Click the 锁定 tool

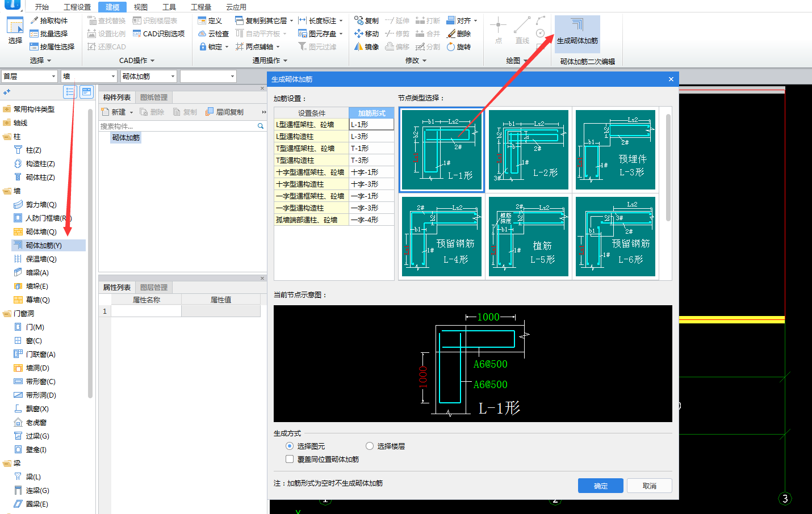click(213, 47)
